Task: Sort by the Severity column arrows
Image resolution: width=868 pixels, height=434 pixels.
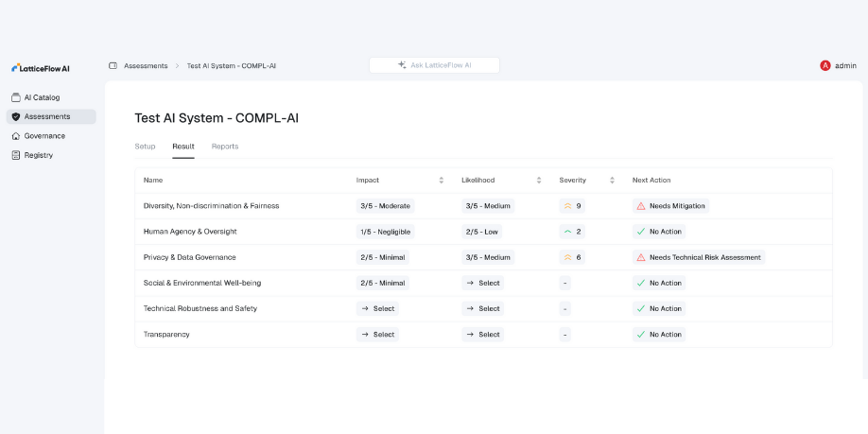Action: click(612, 181)
